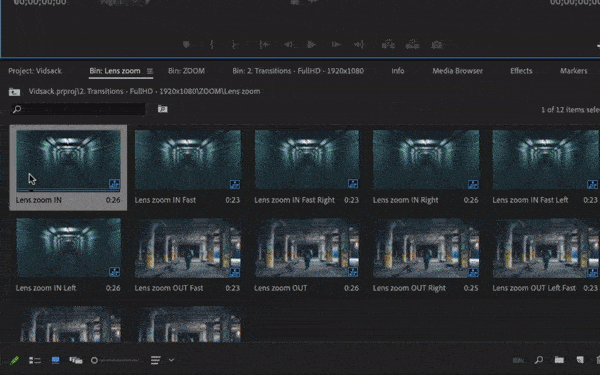
Task: Select the Lens zoom OUT Fast thumbnail
Action: point(188,248)
